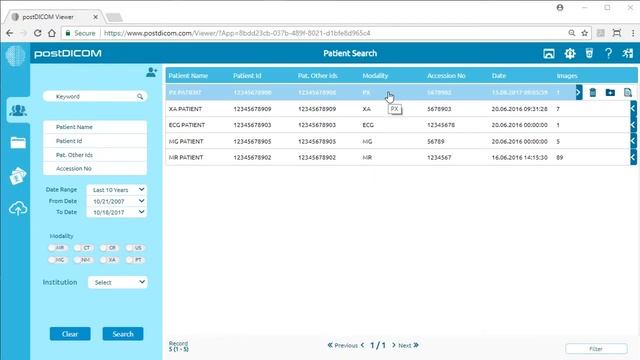The width and height of the screenshot is (640, 360).
Task: Toggle the CT modality filter
Action: point(83,248)
